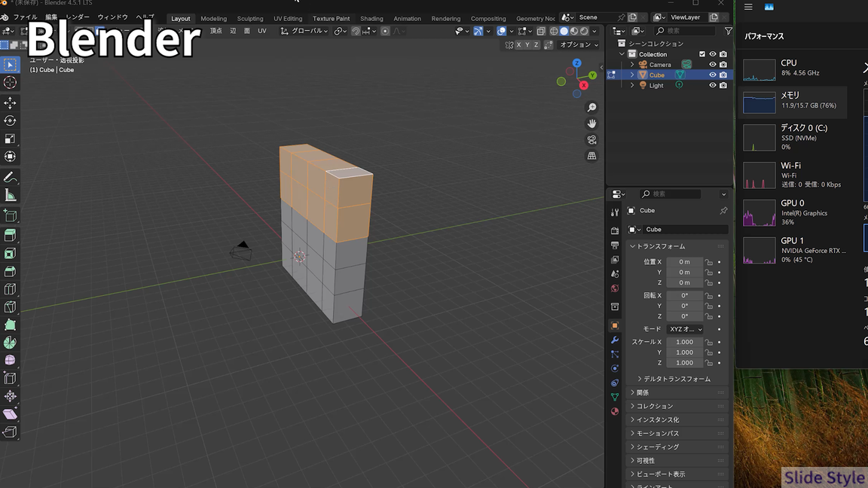Image resolution: width=868 pixels, height=488 pixels.
Task: Open the Shading workspace tab
Action: coord(371,19)
